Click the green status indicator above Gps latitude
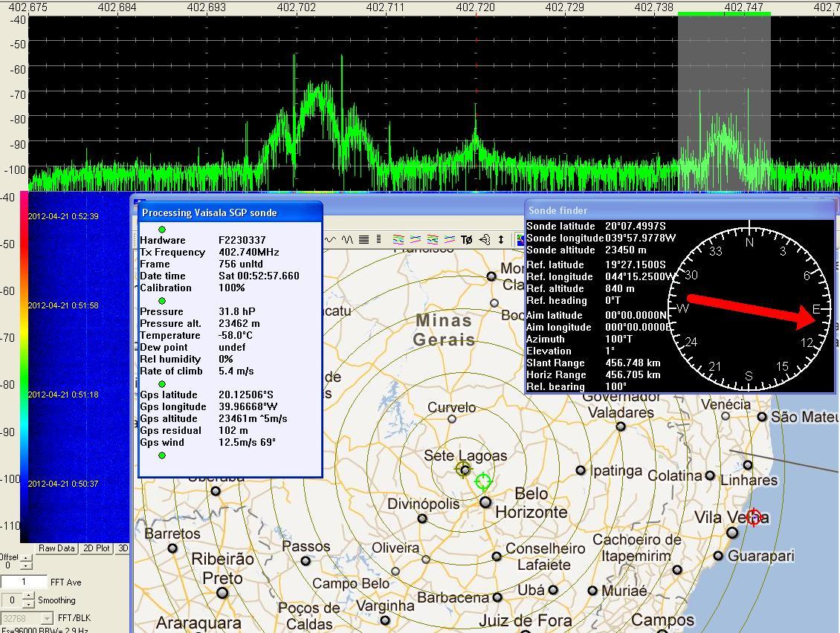The width and height of the screenshot is (840, 633). pyautogui.click(x=162, y=384)
